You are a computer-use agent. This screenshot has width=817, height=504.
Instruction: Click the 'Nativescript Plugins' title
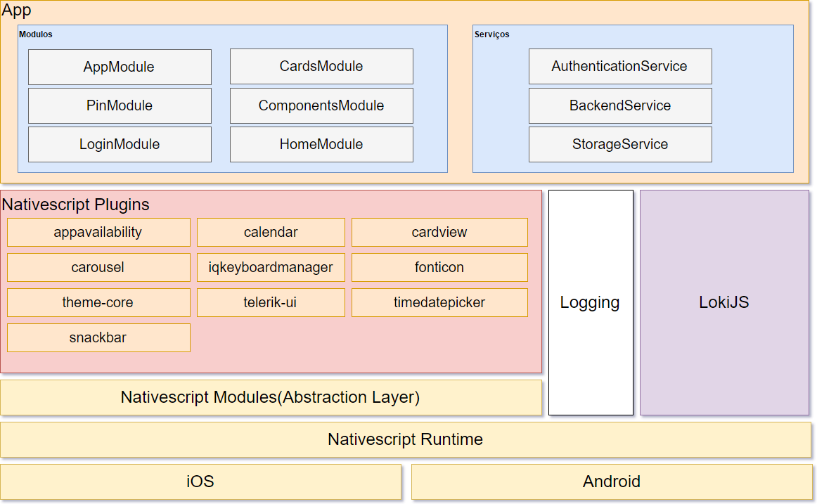75,205
